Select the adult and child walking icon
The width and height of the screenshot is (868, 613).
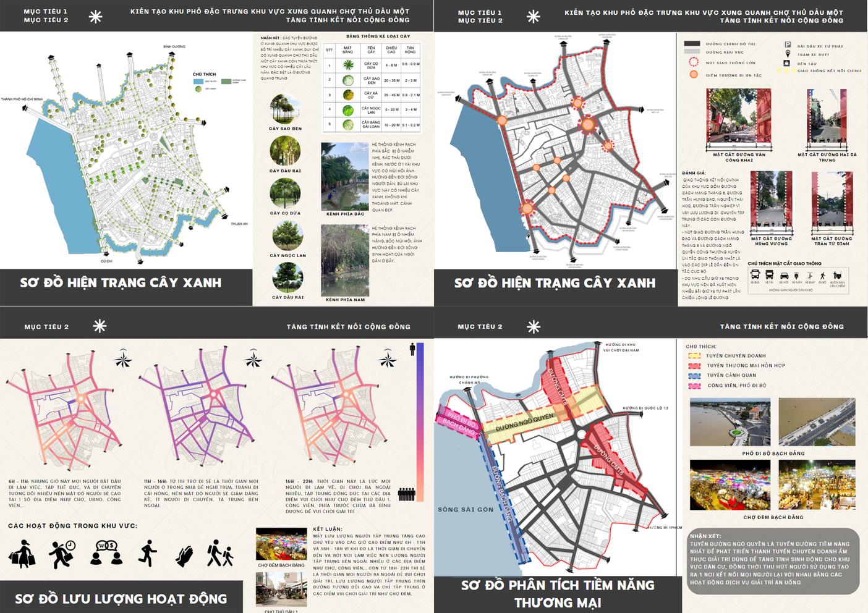point(220,553)
